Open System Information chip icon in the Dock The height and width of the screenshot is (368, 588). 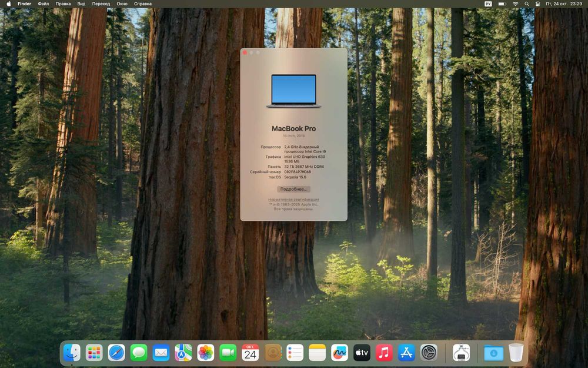(461, 353)
